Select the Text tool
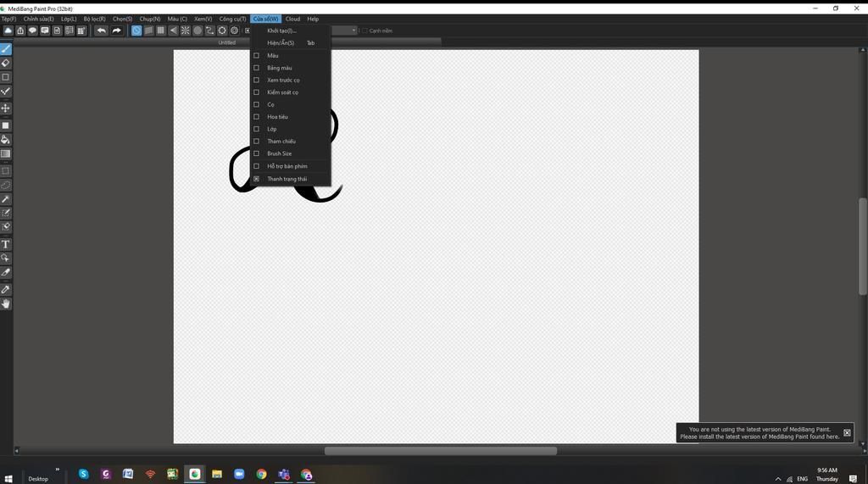868x484 pixels. tap(6, 244)
